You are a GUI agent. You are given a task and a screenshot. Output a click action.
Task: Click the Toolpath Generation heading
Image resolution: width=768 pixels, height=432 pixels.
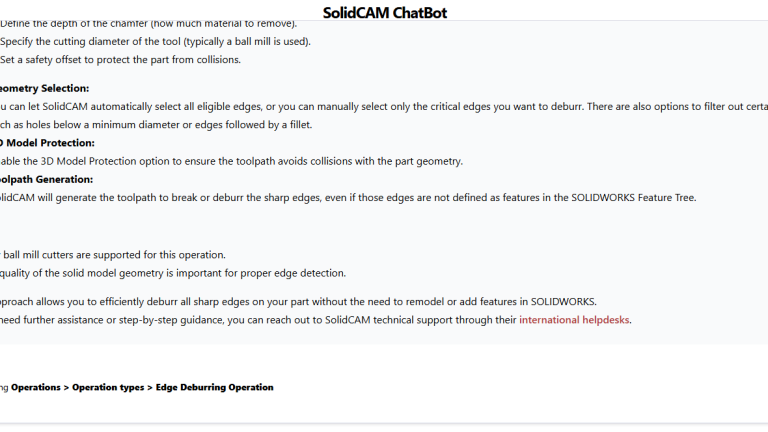(47, 179)
